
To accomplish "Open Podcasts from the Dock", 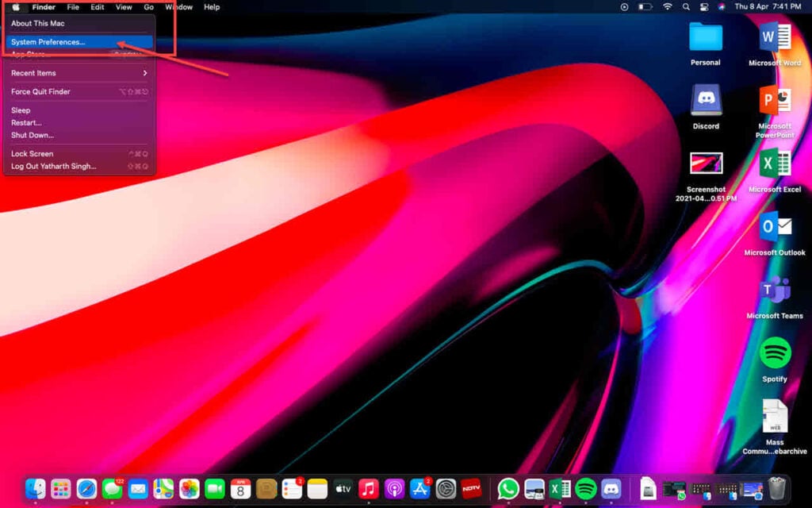I will [395, 489].
